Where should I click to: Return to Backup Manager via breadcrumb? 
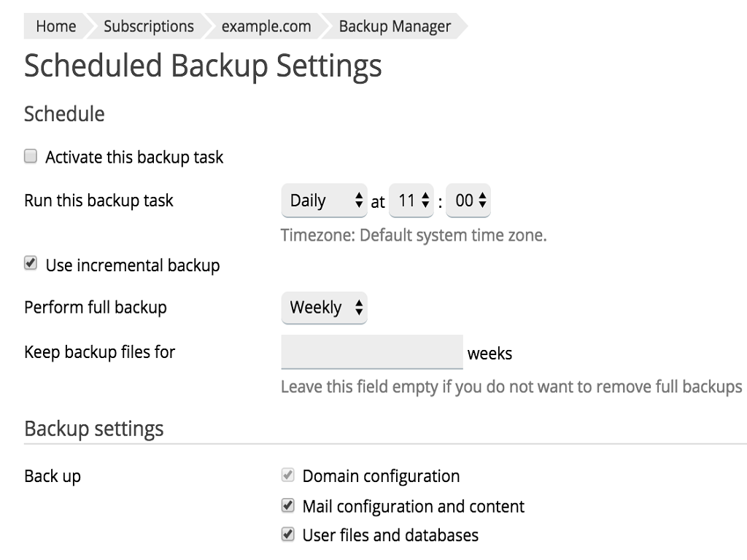click(394, 26)
